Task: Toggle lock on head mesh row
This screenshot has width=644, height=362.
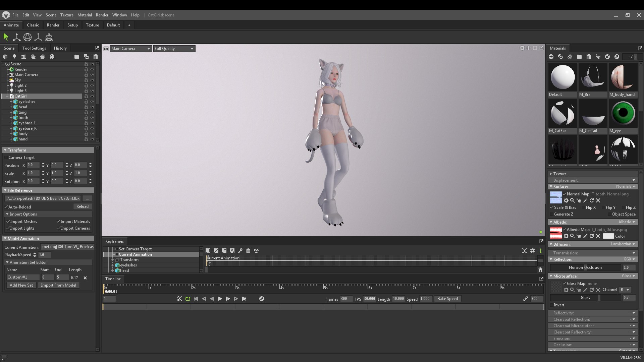Action: click(86, 107)
